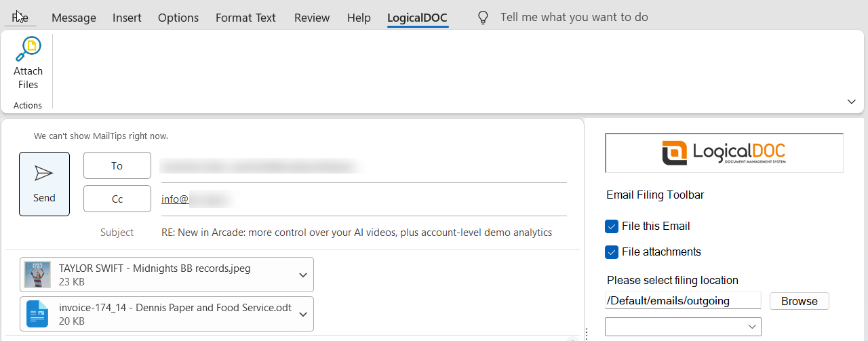Click the /Default/emails/outgoing filing path field
Viewport: 868px width, 341px height.
click(x=683, y=300)
